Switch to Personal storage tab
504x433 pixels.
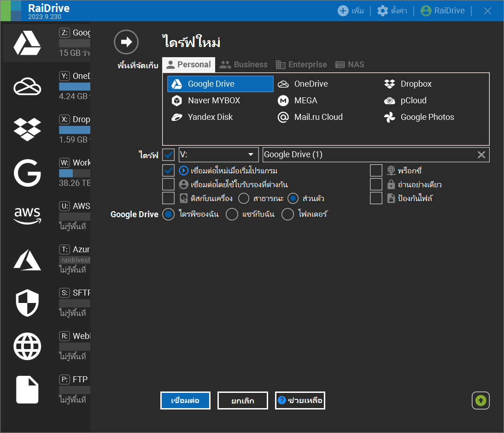[189, 65]
